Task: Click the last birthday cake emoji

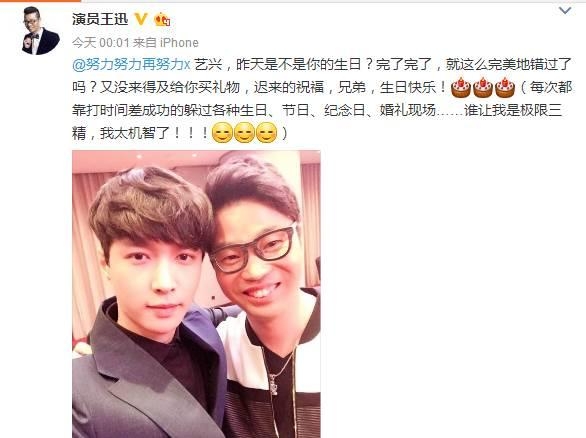Action: [x=505, y=87]
